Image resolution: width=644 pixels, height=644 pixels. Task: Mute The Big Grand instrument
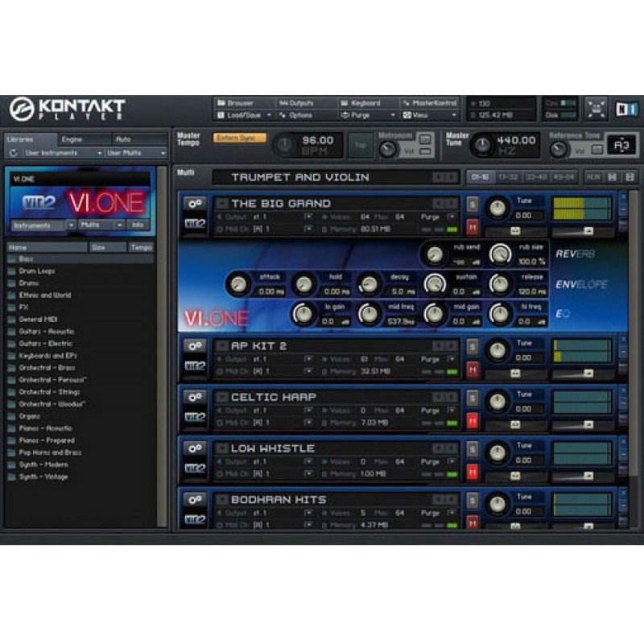pyautogui.click(x=473, y=226)
